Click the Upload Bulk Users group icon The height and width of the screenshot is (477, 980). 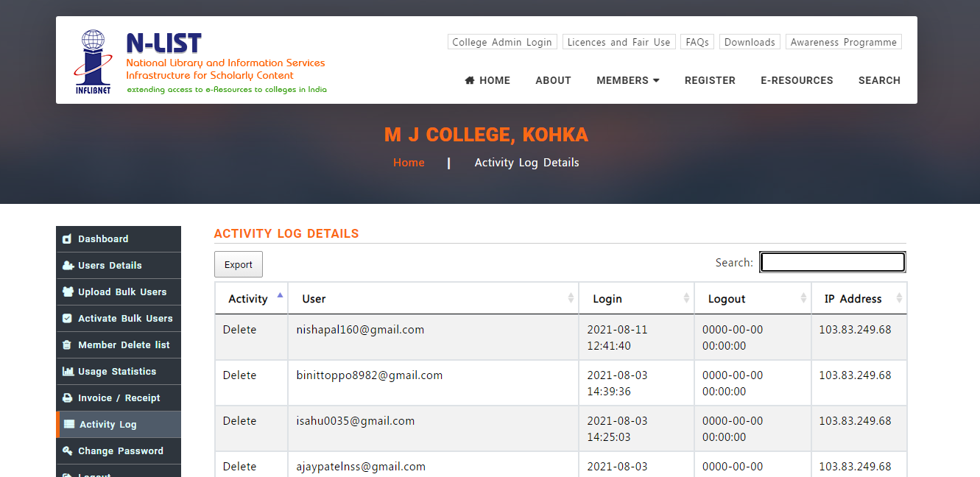click(68, 292)
